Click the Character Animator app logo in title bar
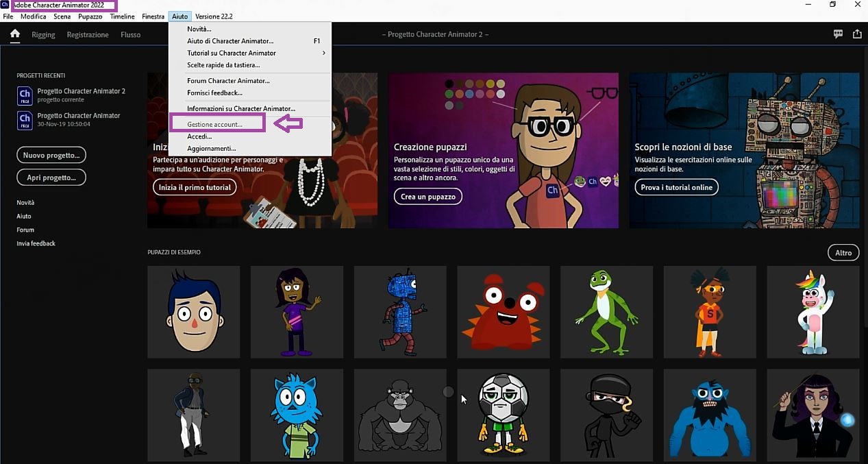The width and height of the screenshot is (868, 464). 5,5
